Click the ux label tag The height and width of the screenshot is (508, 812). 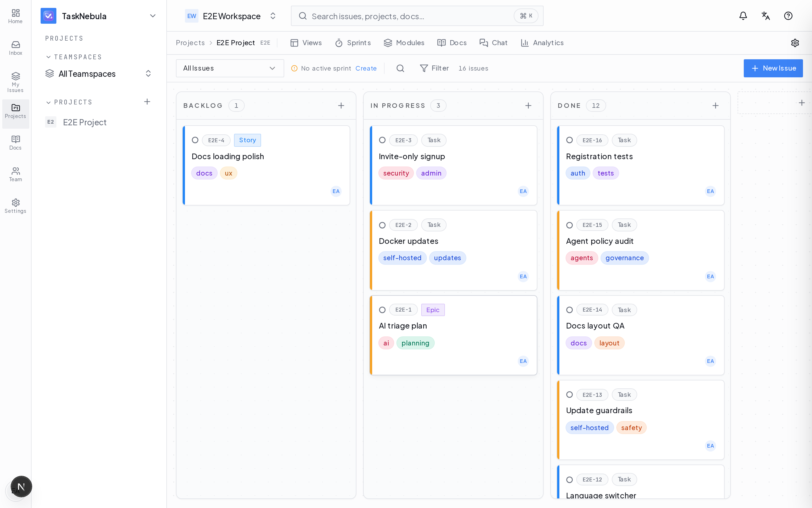[x=228, y=173]
